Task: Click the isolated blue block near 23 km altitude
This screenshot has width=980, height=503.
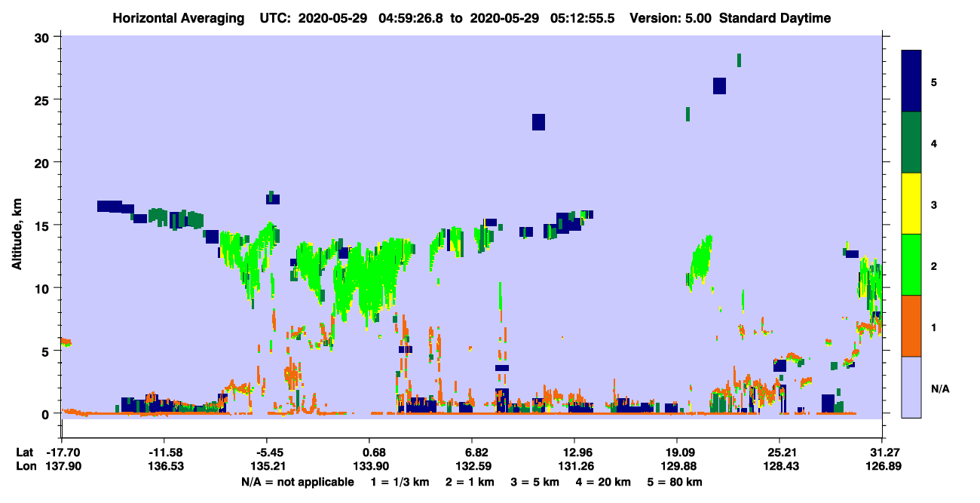Action: coord(538,122)
